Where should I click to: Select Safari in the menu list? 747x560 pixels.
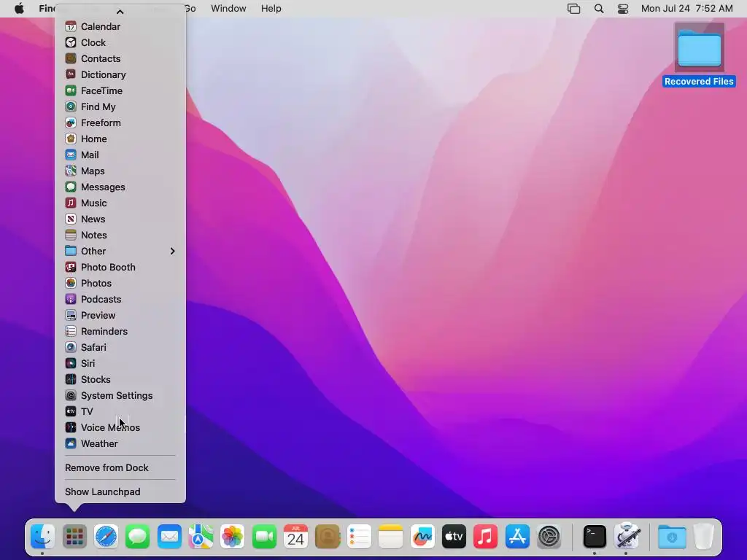120,347
